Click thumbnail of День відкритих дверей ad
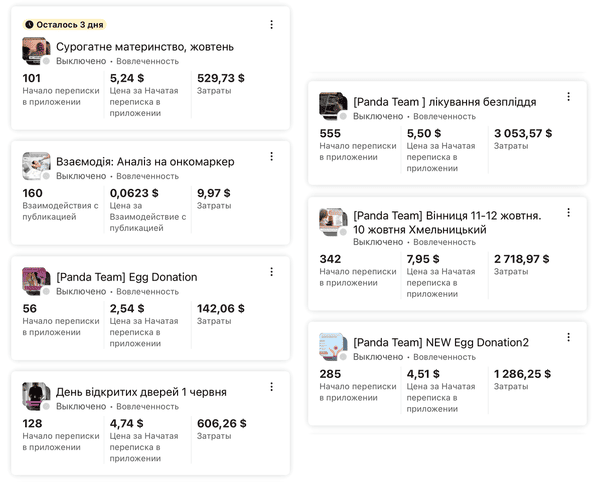 pos(36,396)
